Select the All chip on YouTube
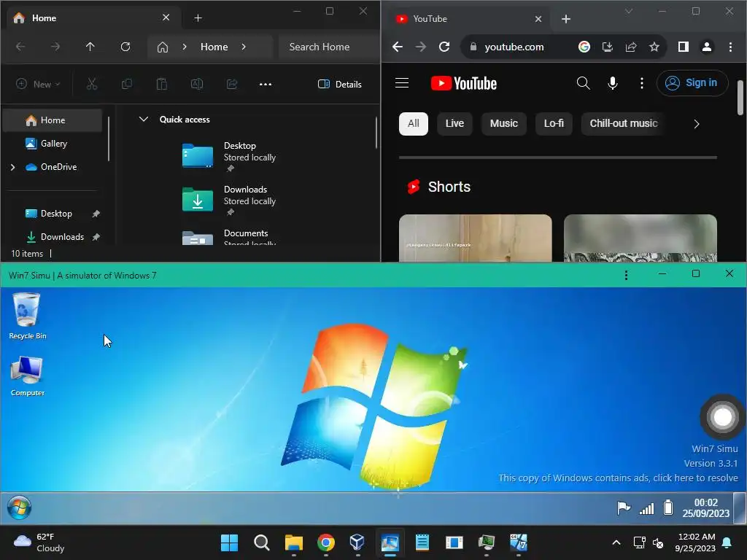The height and width of the screenshot is (560, 747). (413, 124)
